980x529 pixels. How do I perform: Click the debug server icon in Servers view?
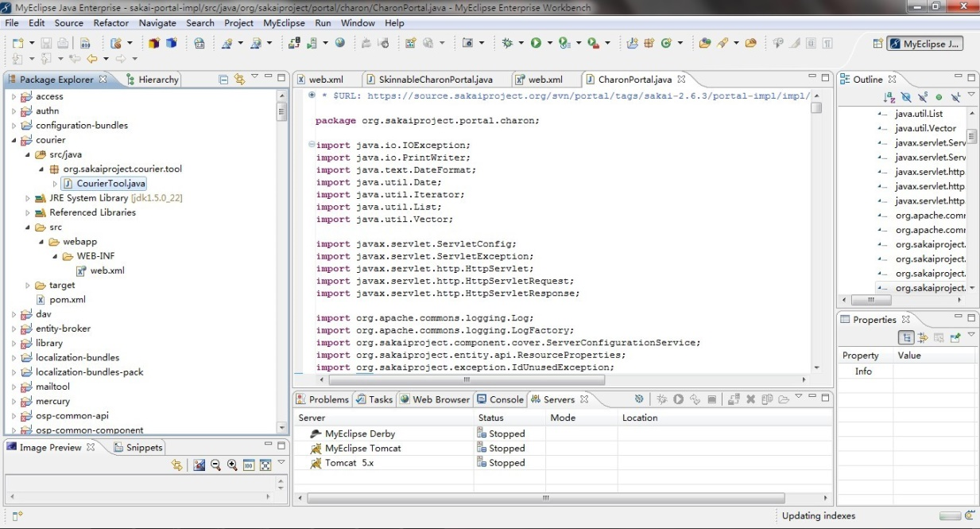click(x=662, y=399)
